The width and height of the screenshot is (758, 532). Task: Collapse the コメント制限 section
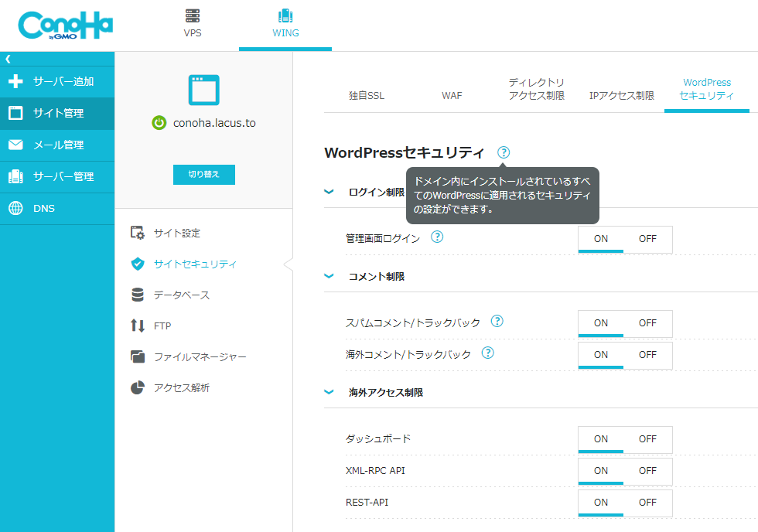pyautogui.click(x=329, y=276)
